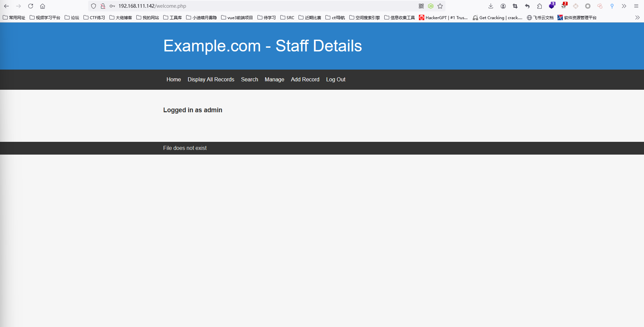Click the tracking protection shield icon
Viewport: 644px width, 327px height.
click(94, 6)
